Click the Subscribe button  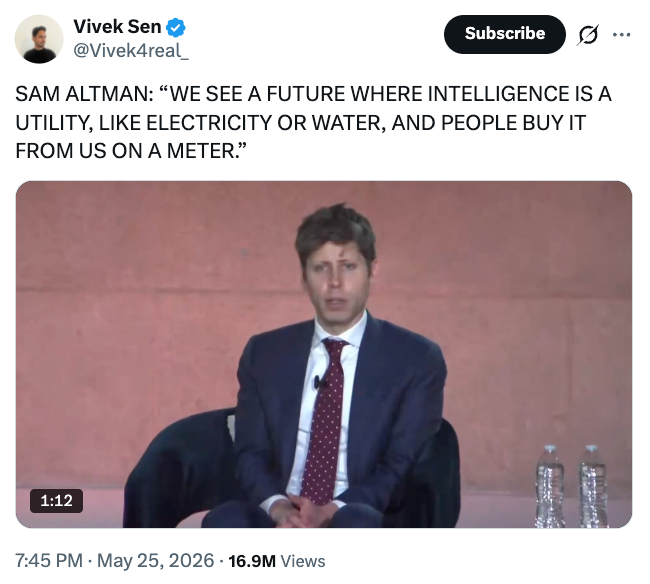tap(504, 34)
